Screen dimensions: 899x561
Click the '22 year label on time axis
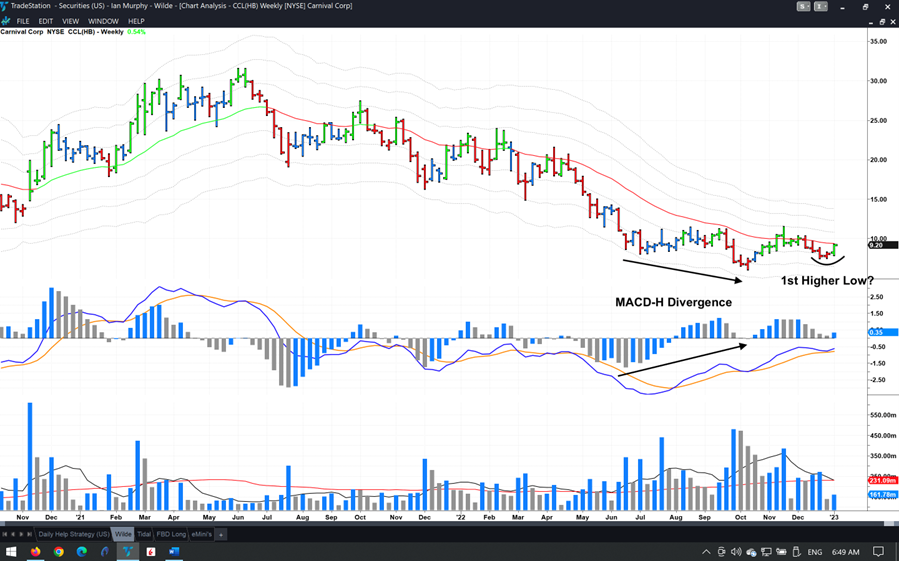(461, 517)
